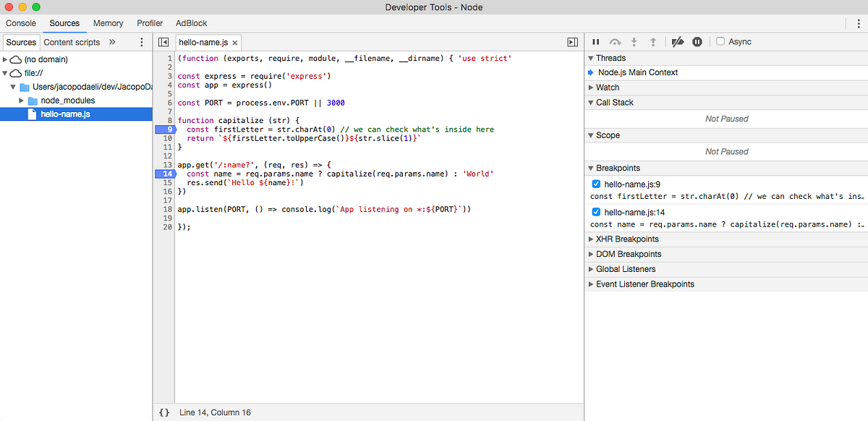Viewport: 868px width, 421px height.
Task: Click the step over icon
Action: tap(616, 42)
